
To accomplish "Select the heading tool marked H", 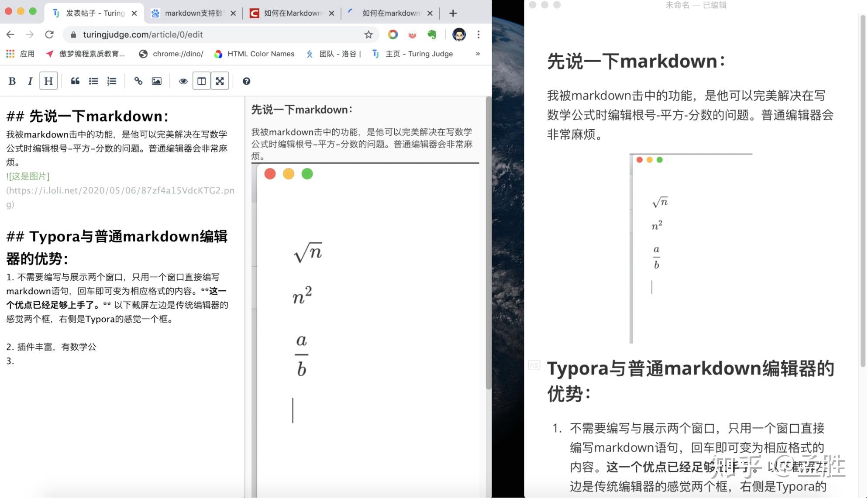I will (48, 81).
